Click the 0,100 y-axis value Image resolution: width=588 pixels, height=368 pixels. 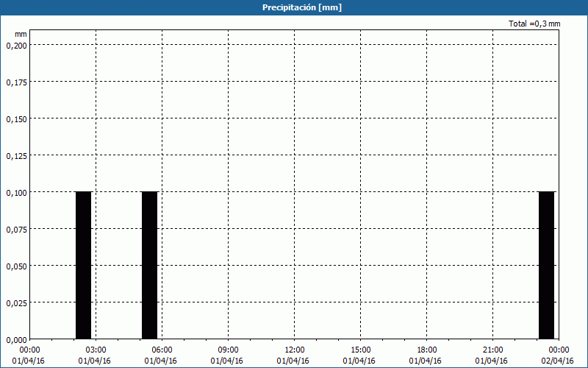point(16,193)
